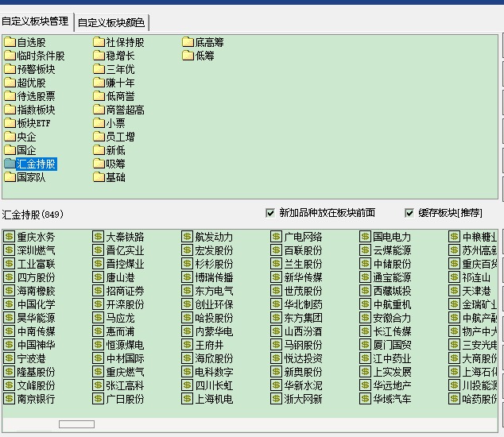Viewport: 504px width, 437px height.
Task: Click the 员工增 folder icon
Action: pyautogui.click(x=99, y=137)
